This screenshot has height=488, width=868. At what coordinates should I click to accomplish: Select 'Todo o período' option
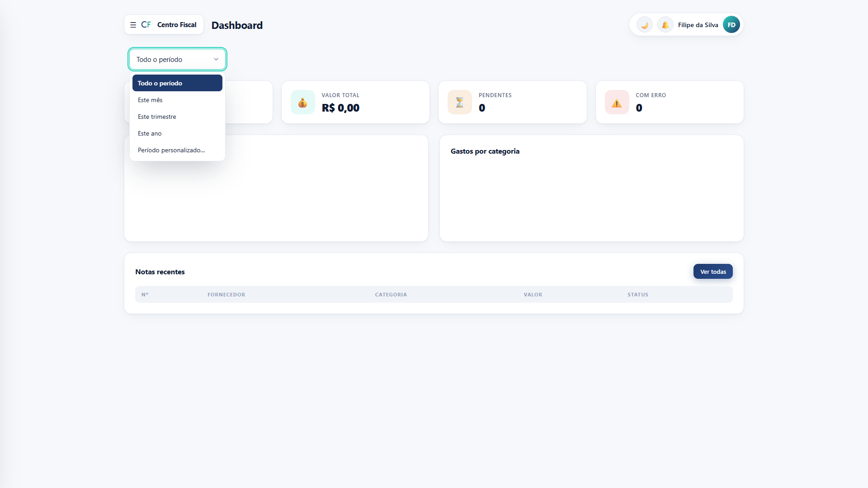pos(177,83)
